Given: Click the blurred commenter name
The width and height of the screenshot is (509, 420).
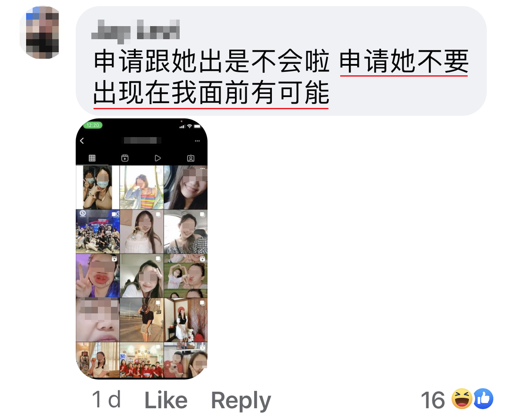Looking at the screenshot, I should point(136,31).
